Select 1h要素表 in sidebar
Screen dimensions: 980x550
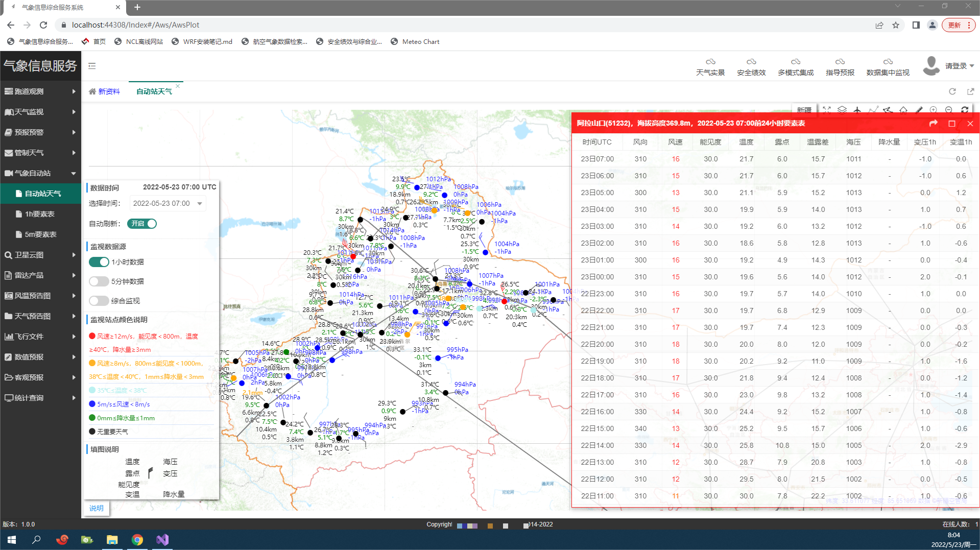[40, 214]
